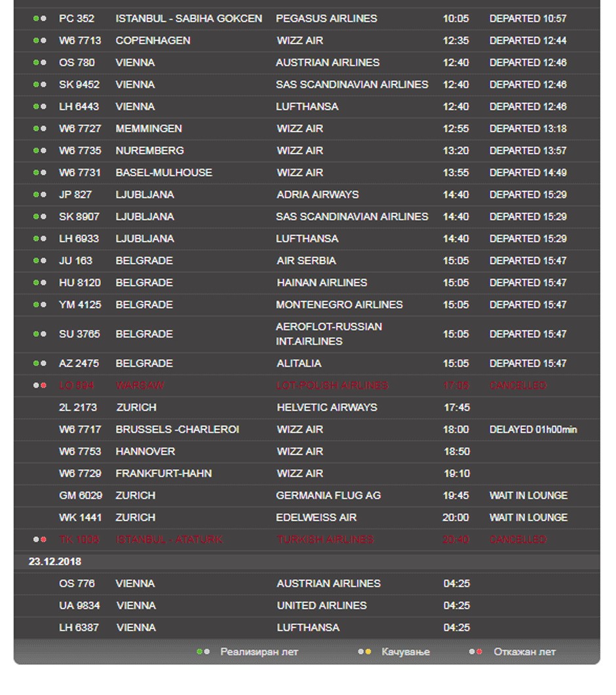The height and width of the screenshot is (695, 616).
Task: Click the Откажан лет legend label
Action: [525, 652]
